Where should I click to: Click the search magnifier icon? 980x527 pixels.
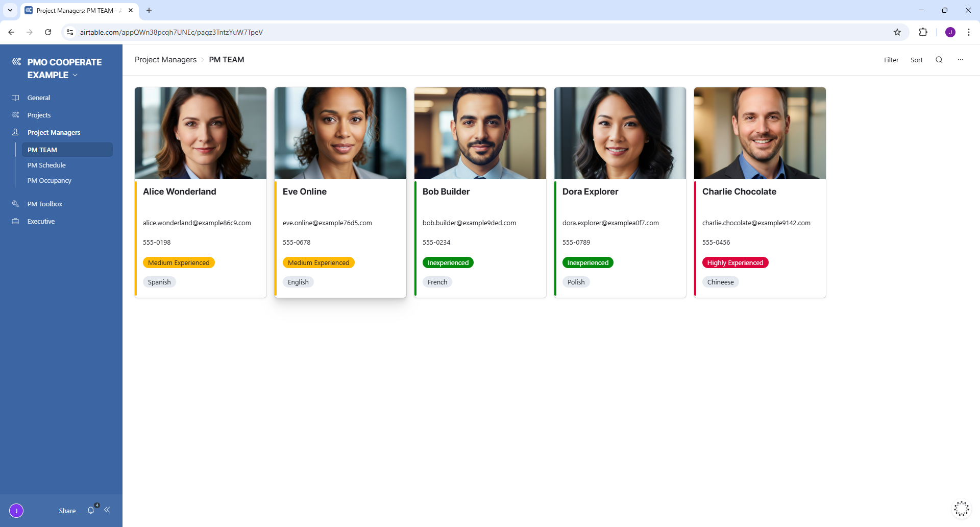[939, 60]
